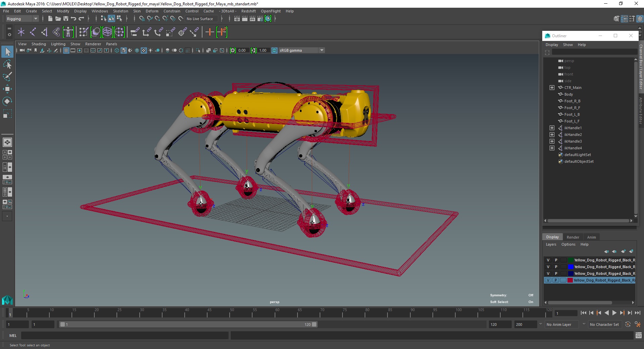Click the Maya home logo icon
Viewport: 644px width, 349px height.
[x=7, y=300]
